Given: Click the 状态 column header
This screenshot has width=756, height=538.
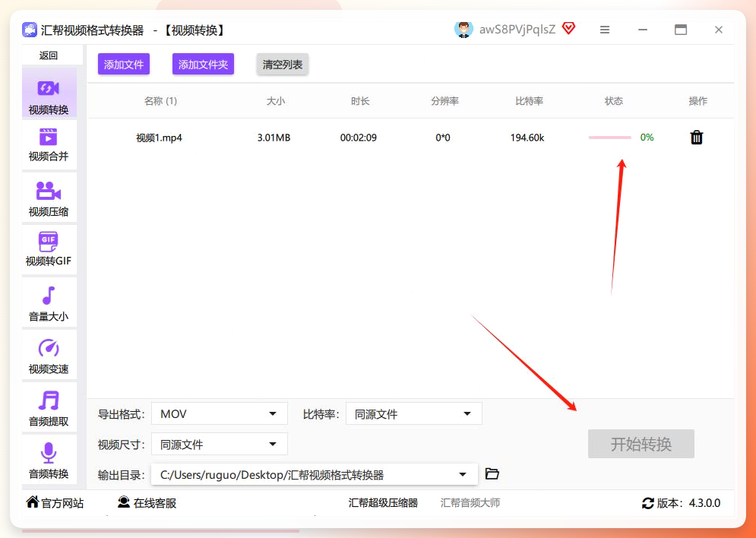Looking at the screenshot, I should coord(614,101).
